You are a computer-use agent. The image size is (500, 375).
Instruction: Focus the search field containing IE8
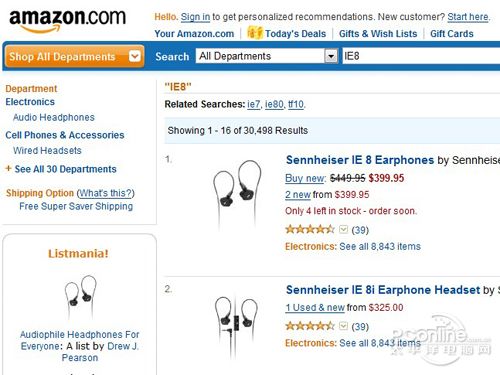point(421,56)
